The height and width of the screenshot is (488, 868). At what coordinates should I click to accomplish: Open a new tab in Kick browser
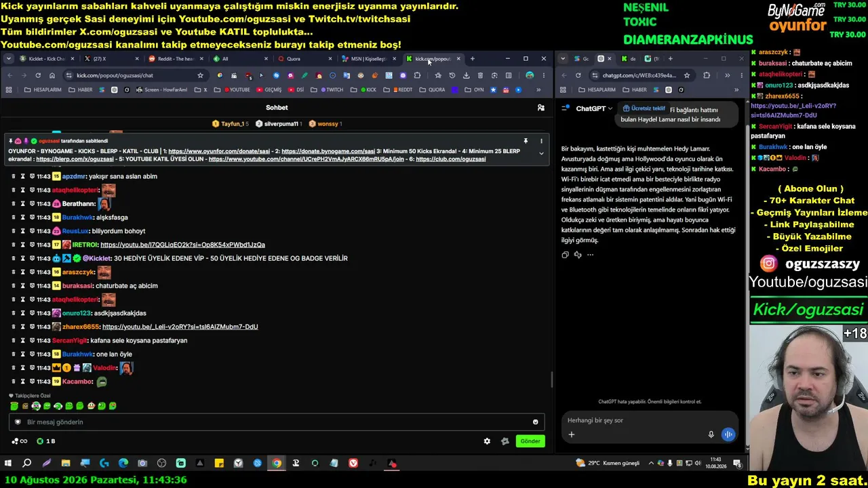tap(473, 59)
